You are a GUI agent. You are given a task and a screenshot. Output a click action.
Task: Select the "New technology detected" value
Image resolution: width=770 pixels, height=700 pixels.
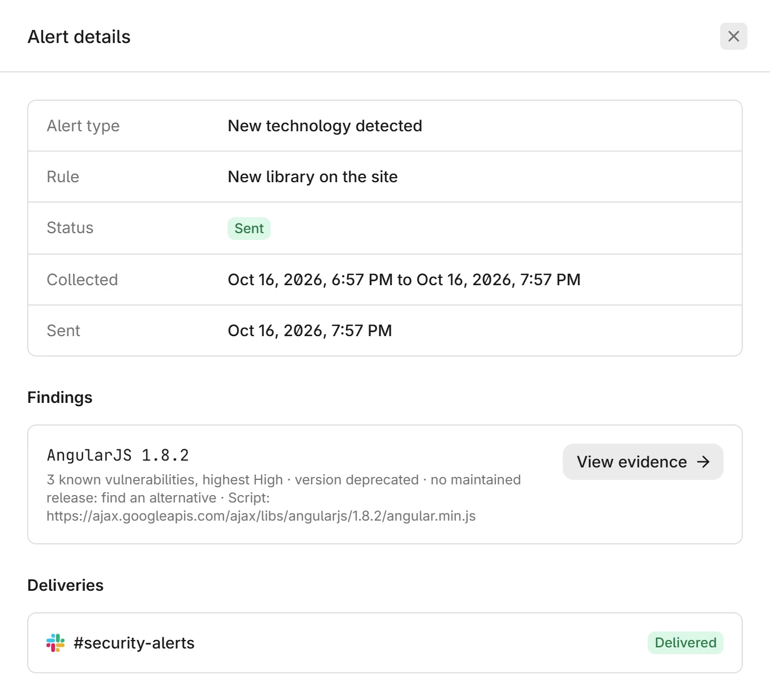pos(325,126)
